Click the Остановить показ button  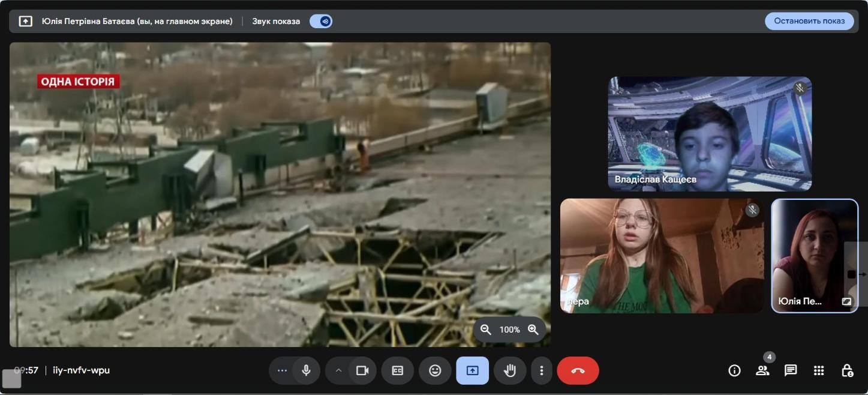(x=809, y=21)
